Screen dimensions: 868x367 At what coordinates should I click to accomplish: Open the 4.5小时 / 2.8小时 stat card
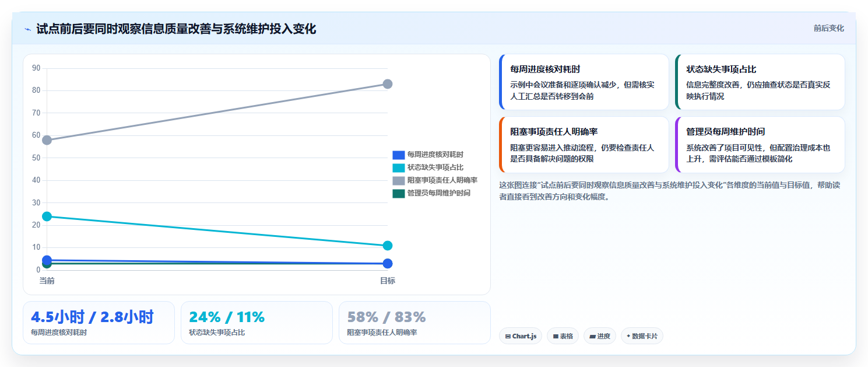point(99,323)
